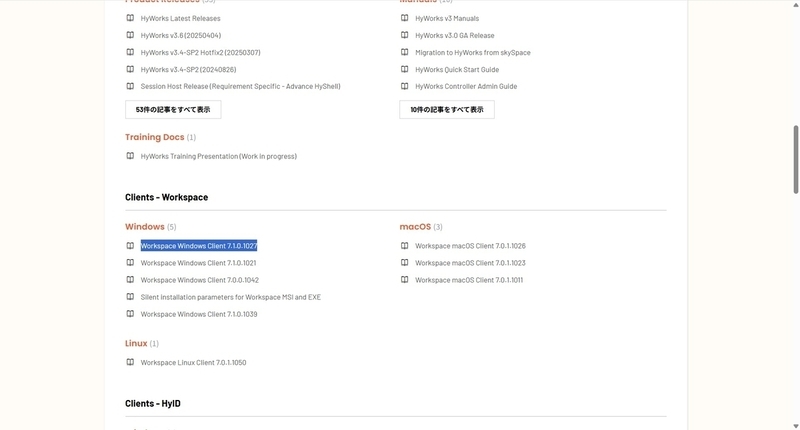This screenshot has width=800, height=430.
Task: Click book icon beside HyWorks v3.4-SP2 (20240826)
Action: [x=130, y=69]
